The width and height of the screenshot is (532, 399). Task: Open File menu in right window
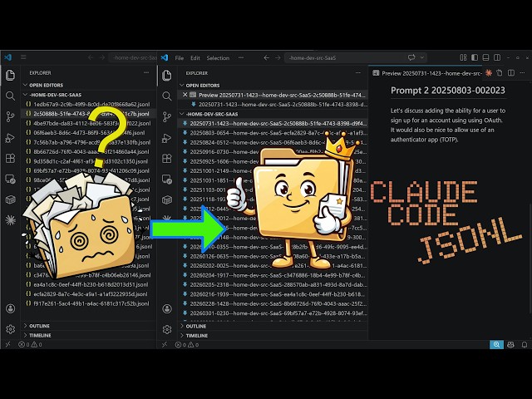pyautogui.click(x=180, y=58)
